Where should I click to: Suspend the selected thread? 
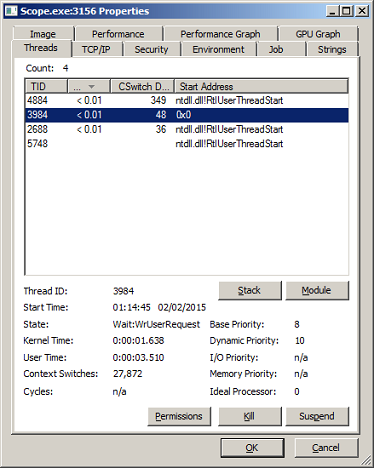click(x=317, y=416)
